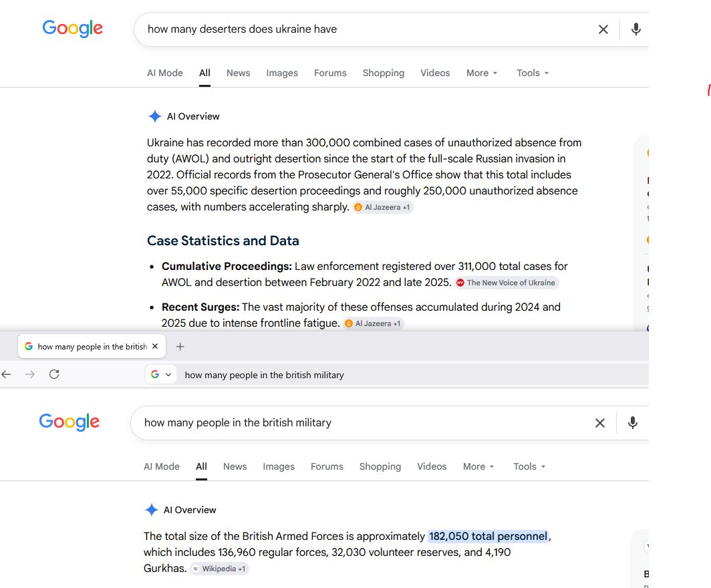The width and height of the screenshot is (711, 588).
Task: Open Images tab in lower results
Action: (x=279, y=466)
